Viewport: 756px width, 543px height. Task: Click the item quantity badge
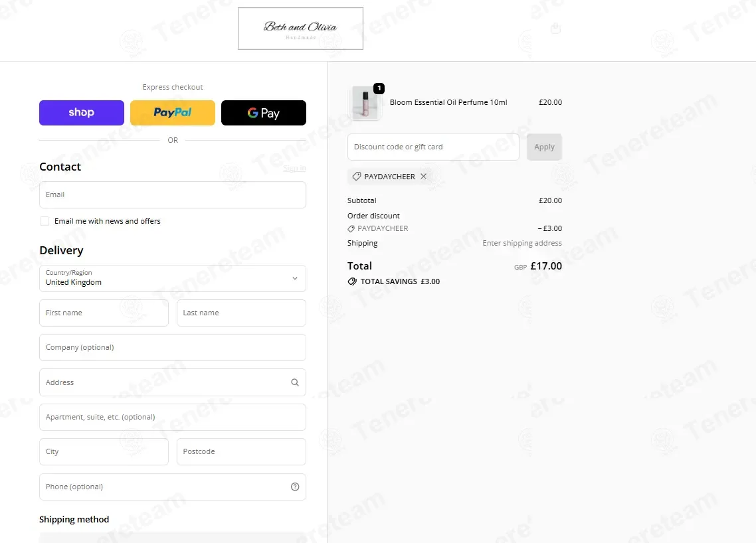(x=379, y=88)
